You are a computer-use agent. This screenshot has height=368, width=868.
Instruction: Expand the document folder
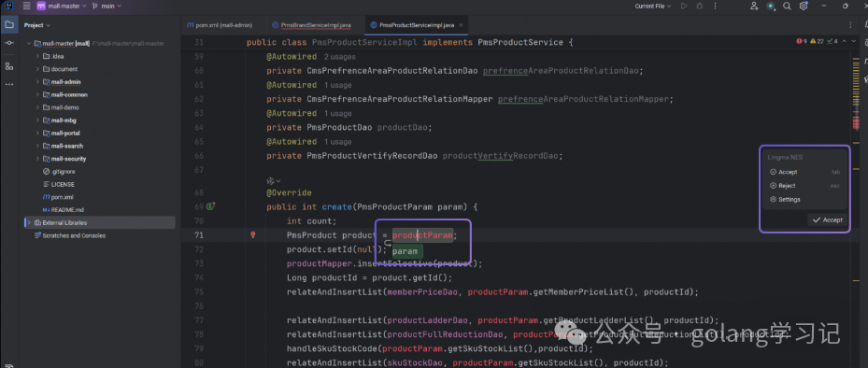coord(37,69)
